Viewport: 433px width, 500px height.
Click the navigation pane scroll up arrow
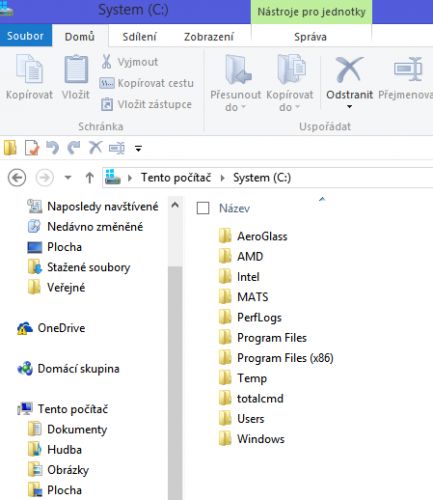175,205
